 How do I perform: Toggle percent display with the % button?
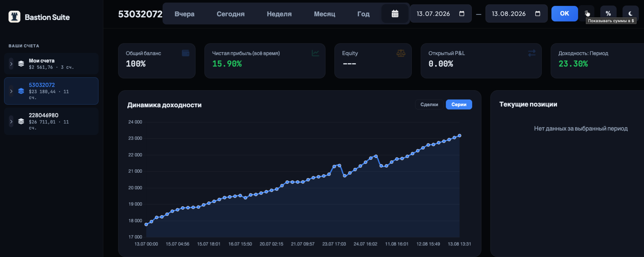[x=608, y=14]
